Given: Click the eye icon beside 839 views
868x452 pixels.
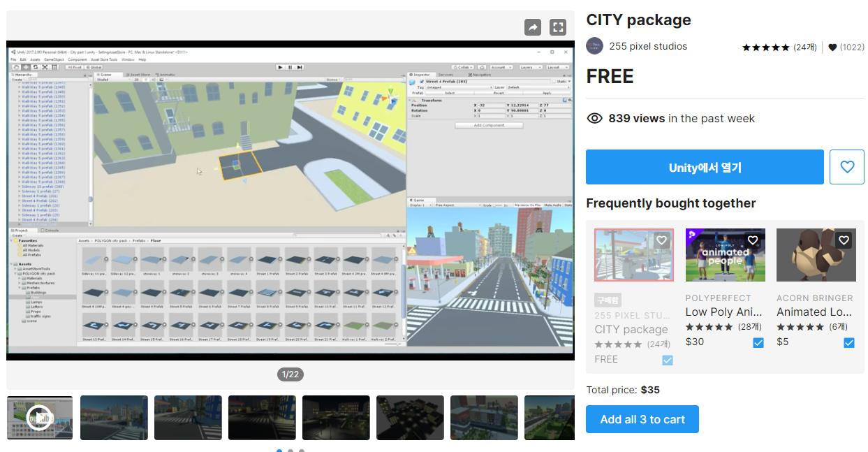Looking at the screenshot, I should pyautogui.click(x=594, y=119).
